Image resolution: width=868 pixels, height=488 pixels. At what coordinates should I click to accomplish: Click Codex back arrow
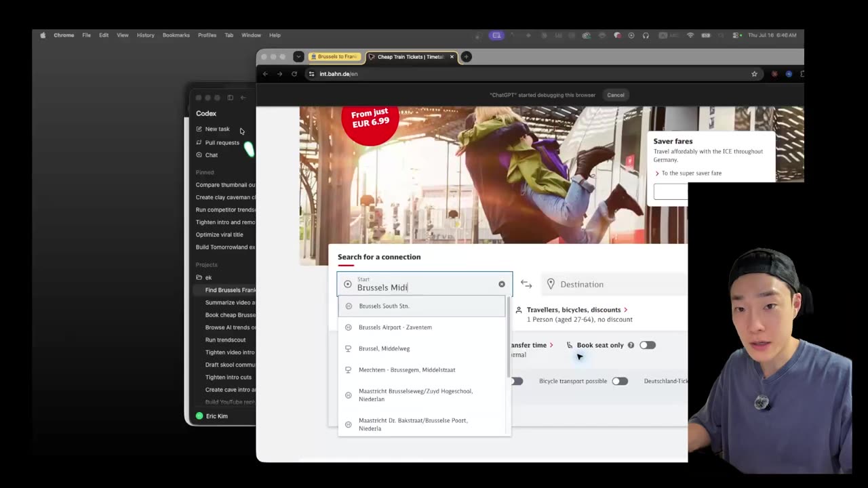[243, 98]
